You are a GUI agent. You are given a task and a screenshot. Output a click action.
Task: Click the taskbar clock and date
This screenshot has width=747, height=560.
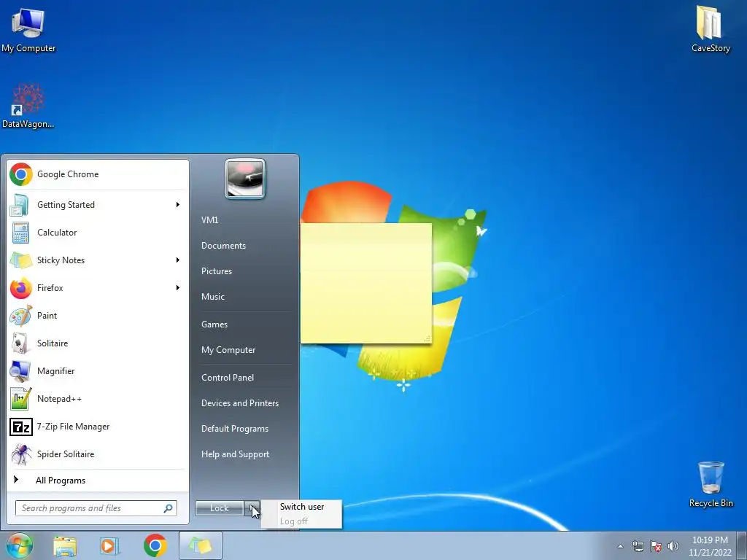(710, 546)
